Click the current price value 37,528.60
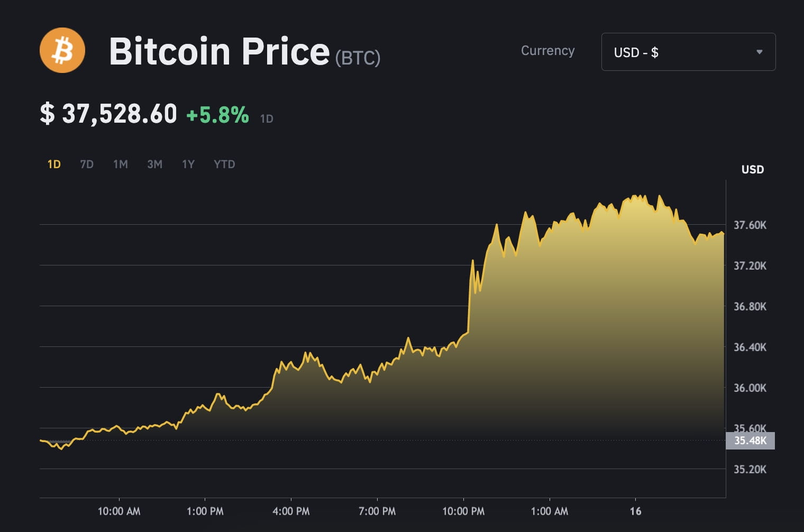Image resolution: width=804 pixels, height=532 pixels. [108, 113]
